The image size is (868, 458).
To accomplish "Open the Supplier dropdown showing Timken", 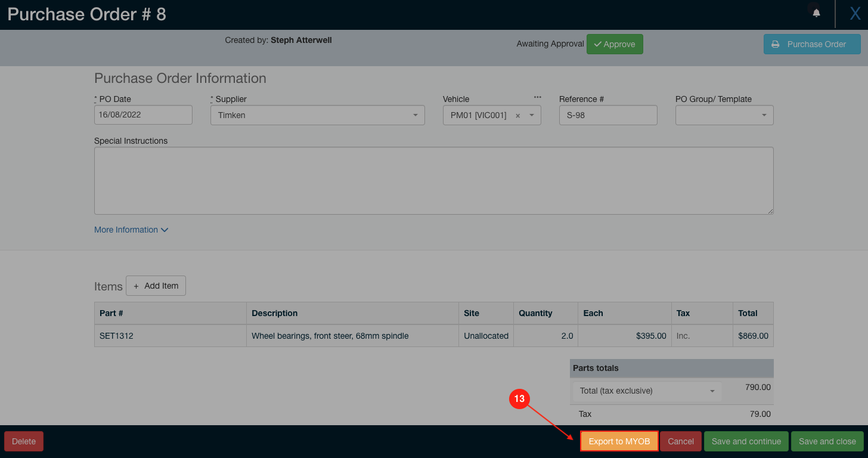I will pos(318,115).
